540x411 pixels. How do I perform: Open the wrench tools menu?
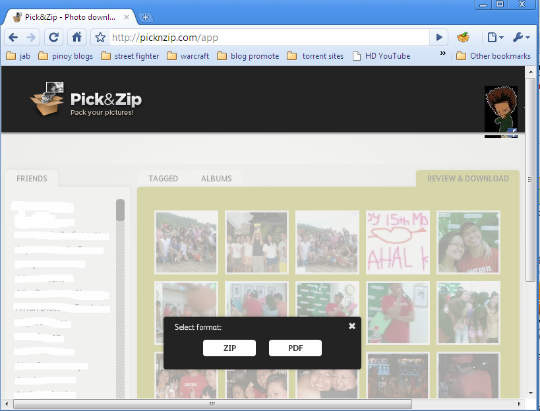point(521,37)
